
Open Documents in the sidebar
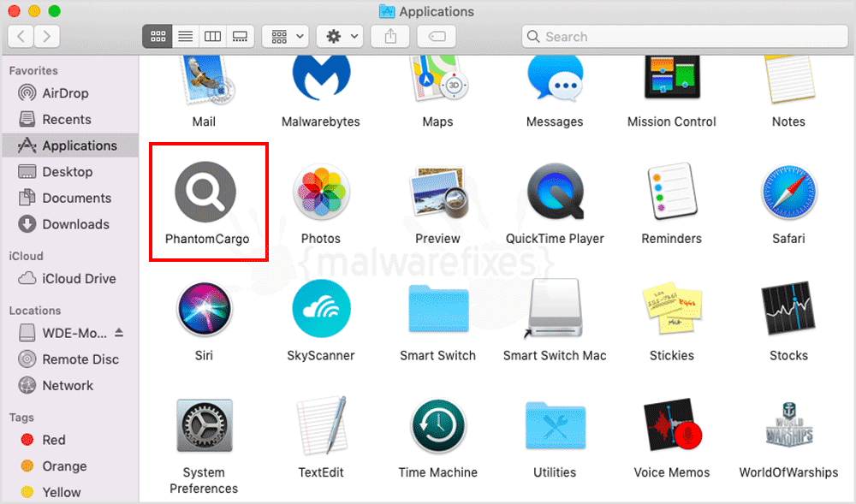[70, 198]
